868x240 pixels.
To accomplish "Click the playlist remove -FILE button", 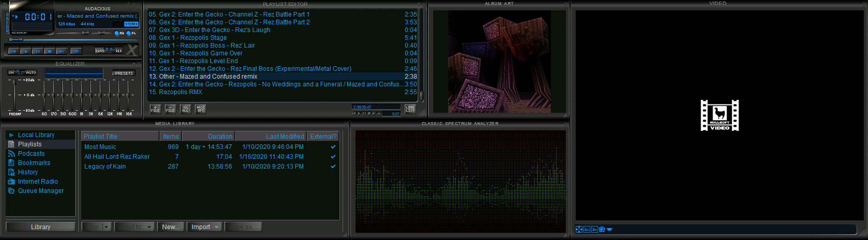I will point(170,109).
